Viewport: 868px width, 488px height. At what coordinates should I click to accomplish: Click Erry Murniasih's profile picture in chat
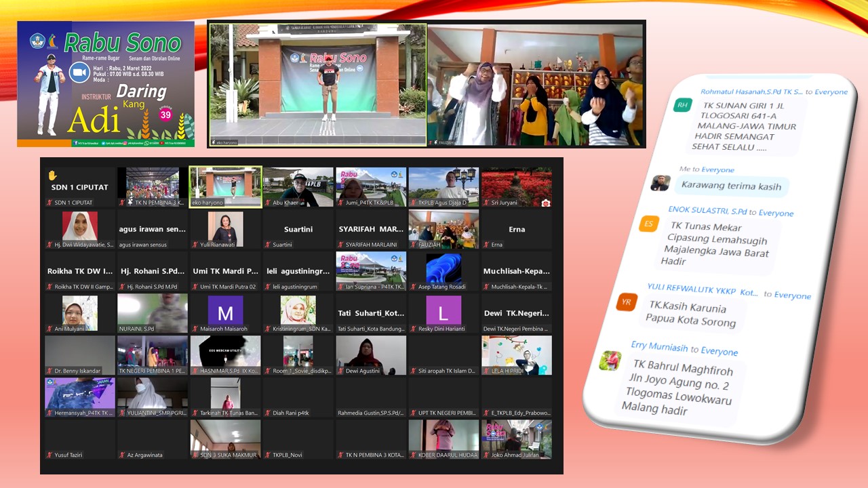[x=610, y=361]
